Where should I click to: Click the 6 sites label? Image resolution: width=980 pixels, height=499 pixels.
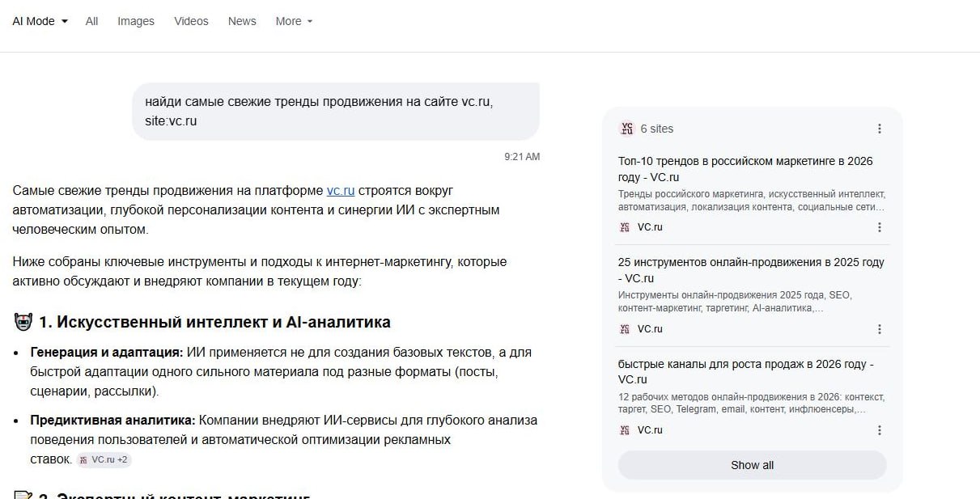coord(657,129)
